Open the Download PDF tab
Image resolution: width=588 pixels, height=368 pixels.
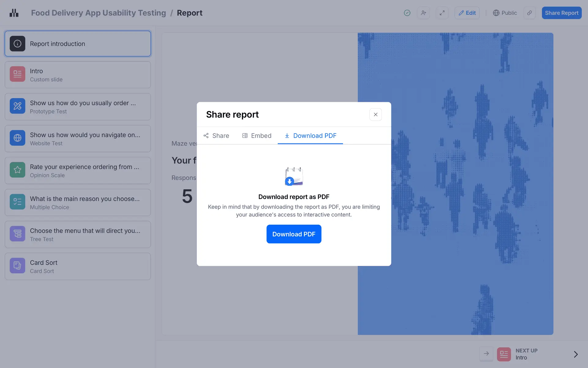310,136
